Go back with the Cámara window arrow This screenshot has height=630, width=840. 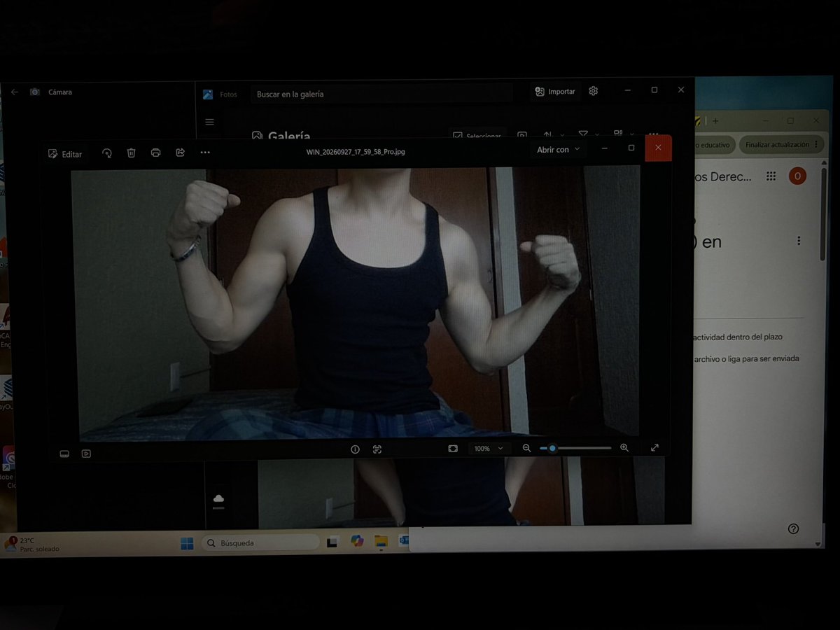[x=14, y=92]
